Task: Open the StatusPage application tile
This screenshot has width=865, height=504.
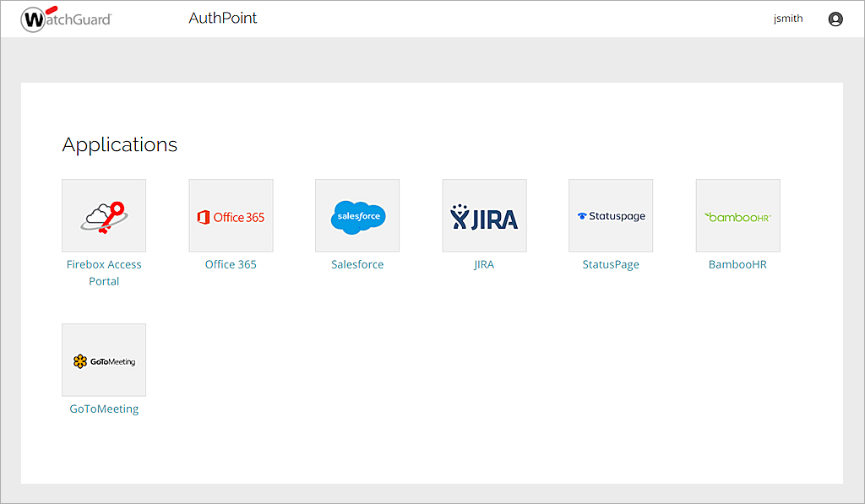Action: click(610, 214)
